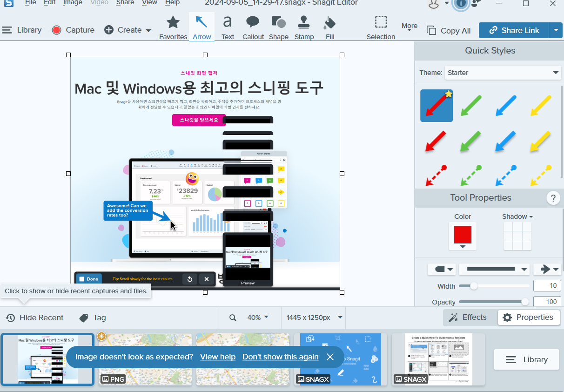The image size is (564, 392).
Task: Select the Selection tool
Action: pyautogui.click(x=381, y=27)
